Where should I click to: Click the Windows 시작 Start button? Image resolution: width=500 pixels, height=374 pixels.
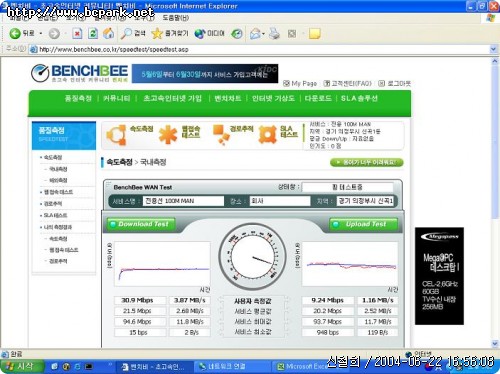[x=22, y=366]
